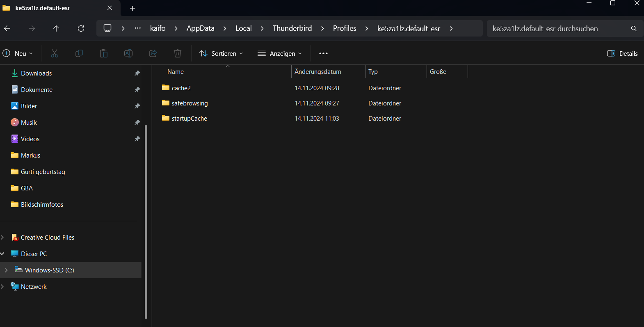This screenshot has width=644, height=327.
Task: Open the Sortieren dropdown
Action: point(221,53)
